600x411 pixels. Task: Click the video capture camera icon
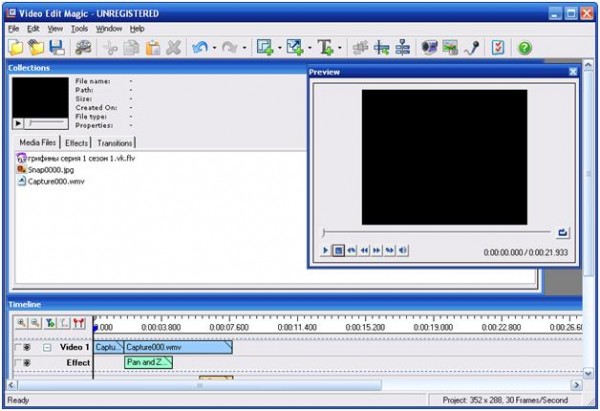point(429,48)
